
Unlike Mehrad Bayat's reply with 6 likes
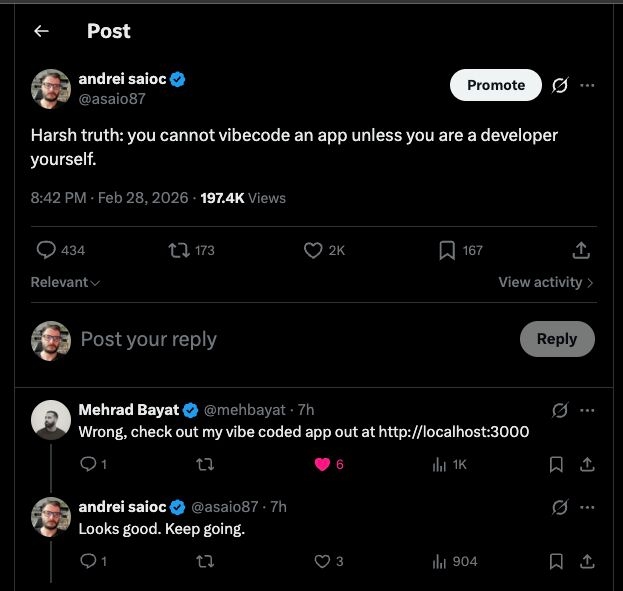[x=323, y=464]
